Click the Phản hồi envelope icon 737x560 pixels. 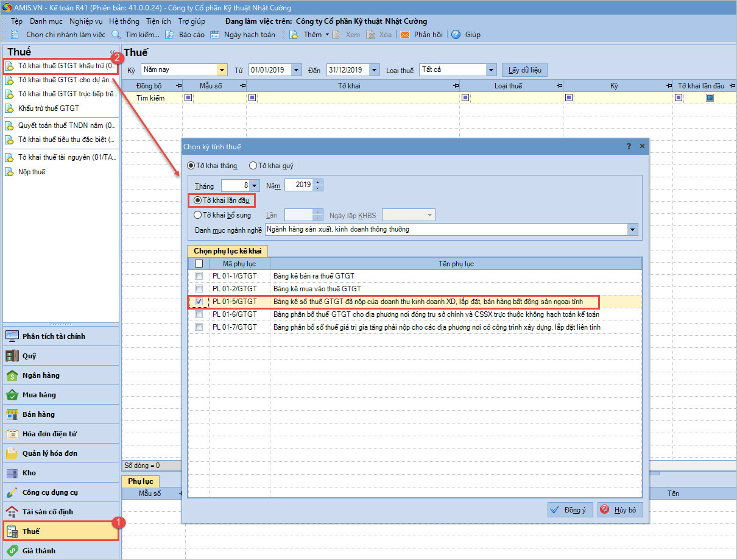[405, 35]
